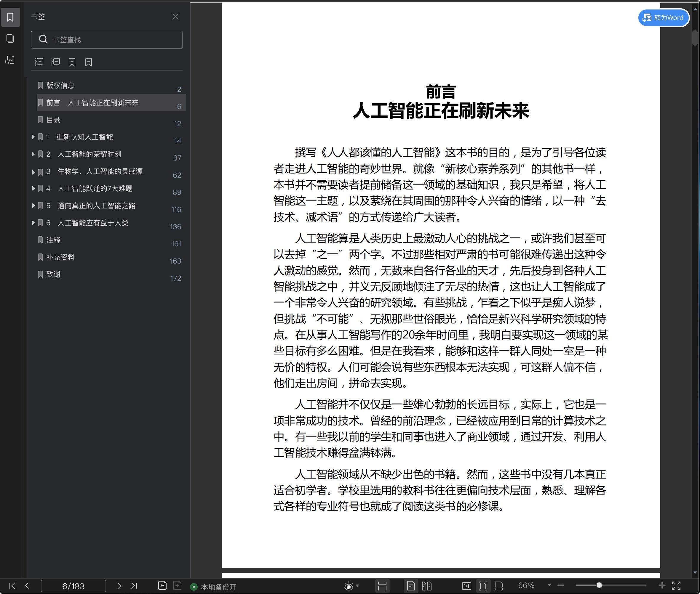Go back to previous view icon
Viewport: 700px width, 594px height.
(162, 586)
